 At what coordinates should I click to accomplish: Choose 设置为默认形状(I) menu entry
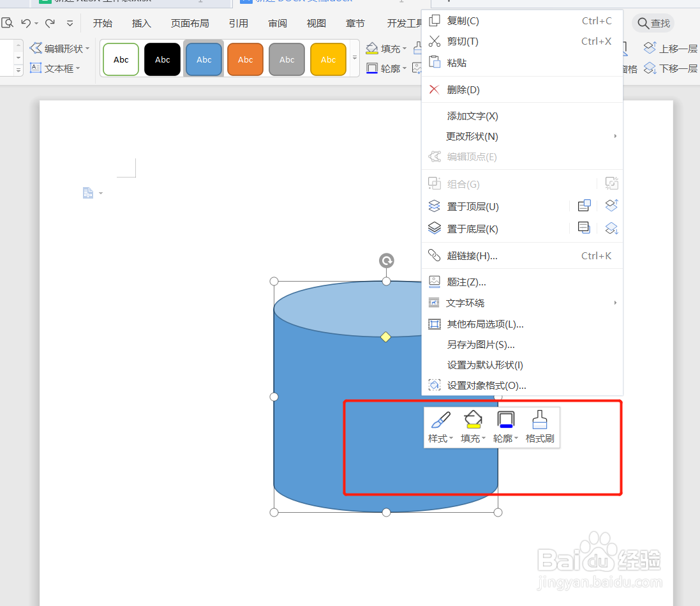click(523, 365)
